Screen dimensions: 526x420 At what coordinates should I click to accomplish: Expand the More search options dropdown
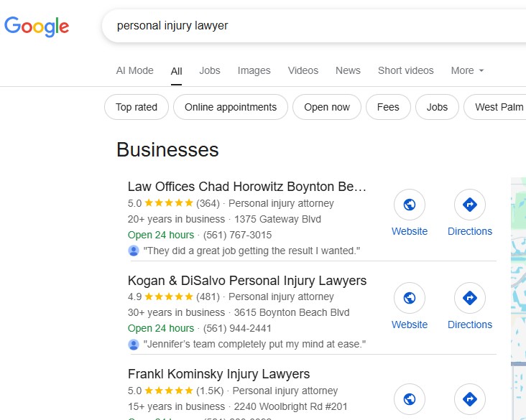[467, 70]
